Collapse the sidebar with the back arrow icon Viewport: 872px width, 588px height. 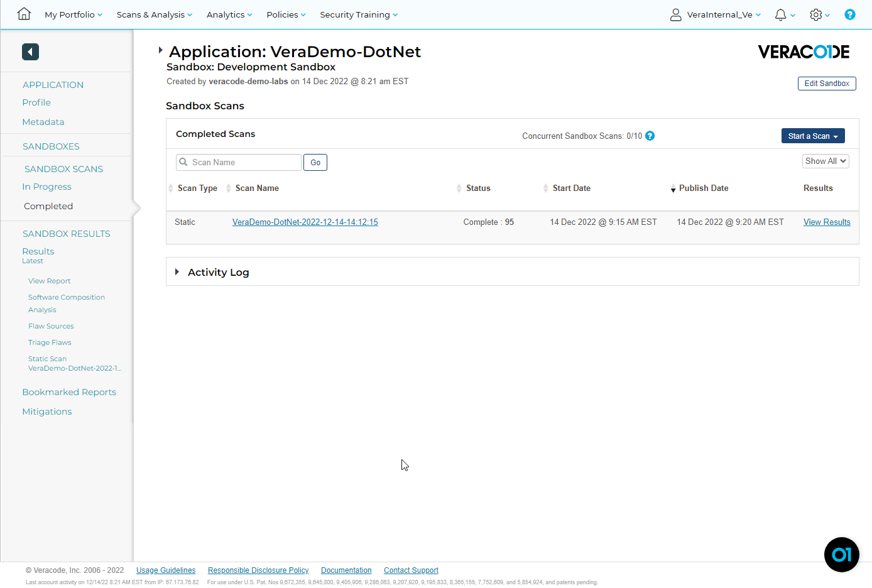(30, 52)
